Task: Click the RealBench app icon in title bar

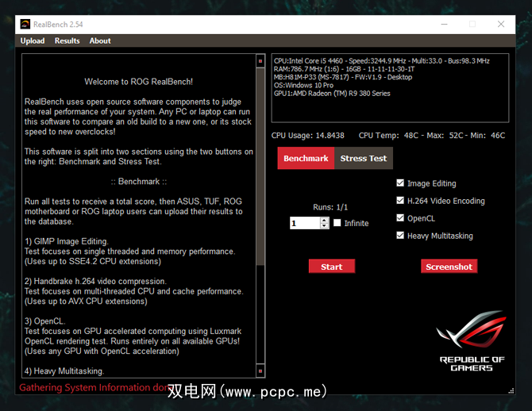Action: [25, 24]
